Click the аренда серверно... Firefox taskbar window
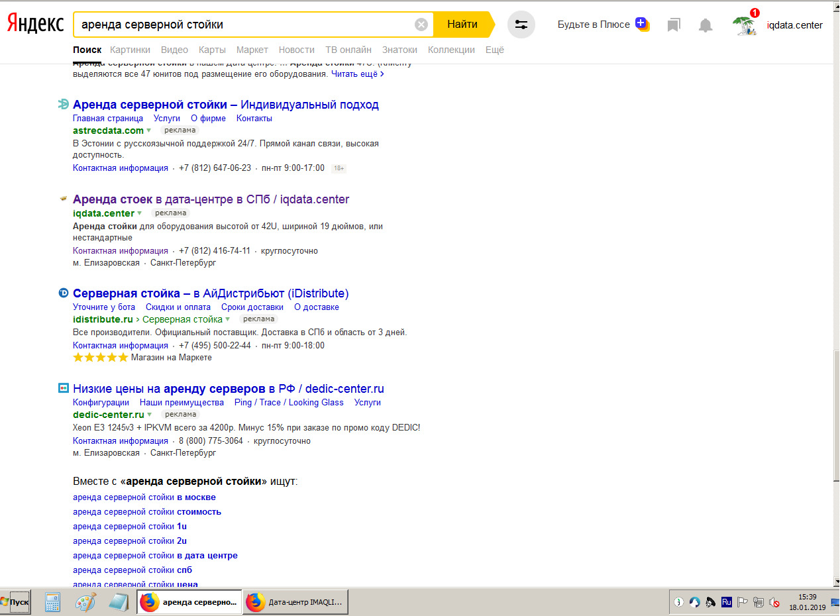This screenshot has width=840, height=616. 189,602
